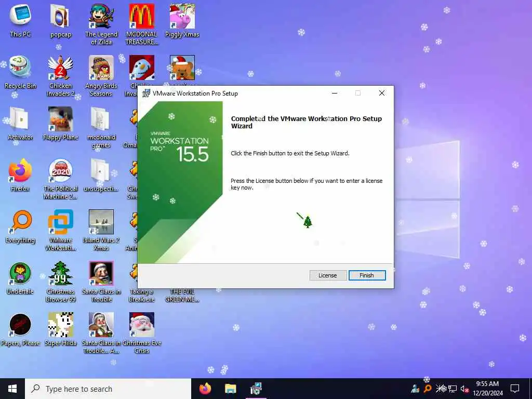Launch Chicken Invaders 2 icon
The width and height of the screenshot is (532, 399).
pyautogui.click(x=61, y=76)
